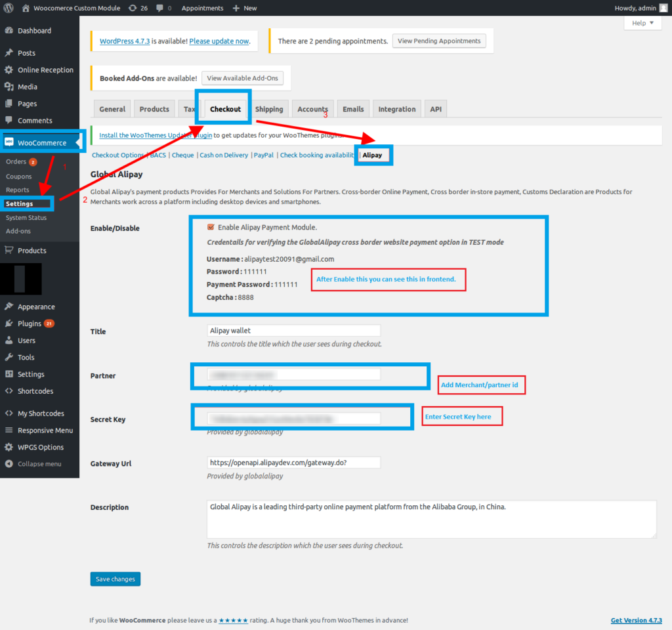Click the Dashboard icon in the sidebar

9,31
